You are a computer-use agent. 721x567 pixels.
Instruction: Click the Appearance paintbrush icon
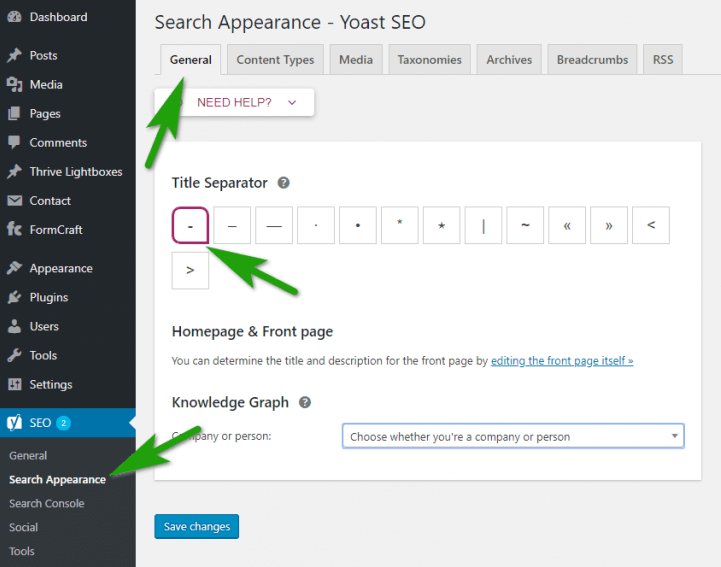14,268
